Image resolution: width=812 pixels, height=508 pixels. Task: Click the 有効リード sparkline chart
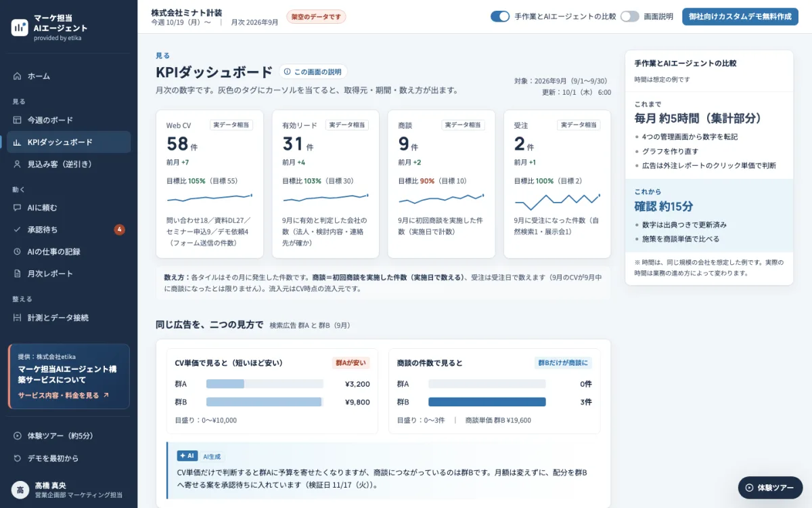tap(325, 198)
